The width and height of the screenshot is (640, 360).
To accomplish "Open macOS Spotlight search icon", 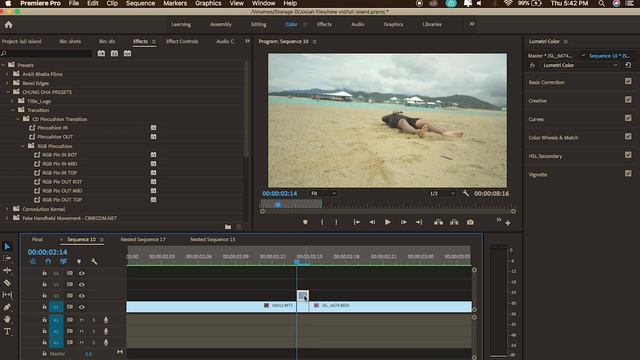I will pos(602,3).
